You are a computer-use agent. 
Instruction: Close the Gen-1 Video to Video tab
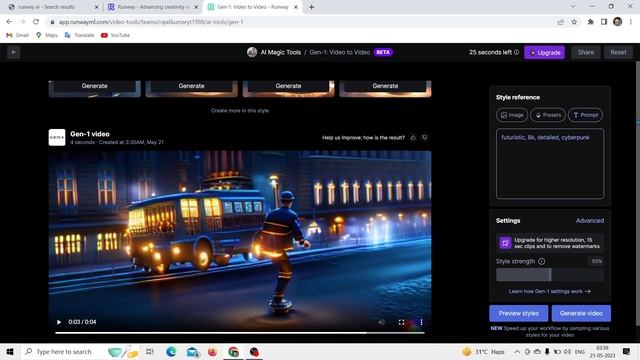point(296,7)
